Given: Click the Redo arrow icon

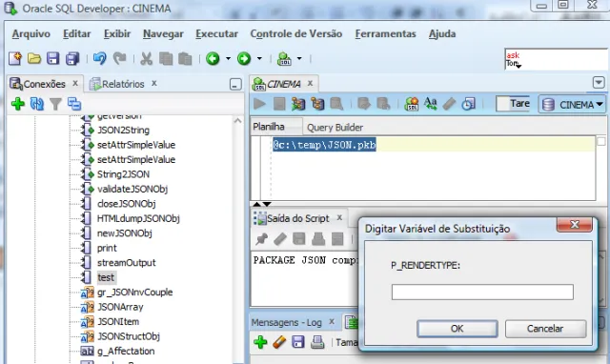Looking at the screenshot, I should [x=119, y=59].
